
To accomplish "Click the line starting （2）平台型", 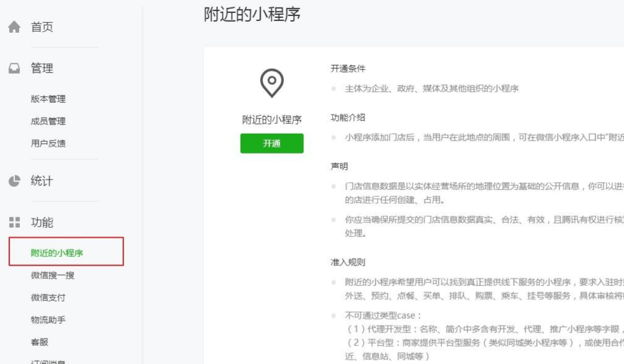I will pos(485,342).
